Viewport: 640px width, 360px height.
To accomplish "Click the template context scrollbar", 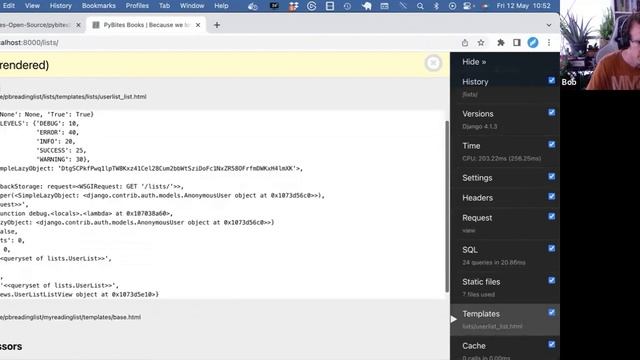I will [x=447, y=206].
